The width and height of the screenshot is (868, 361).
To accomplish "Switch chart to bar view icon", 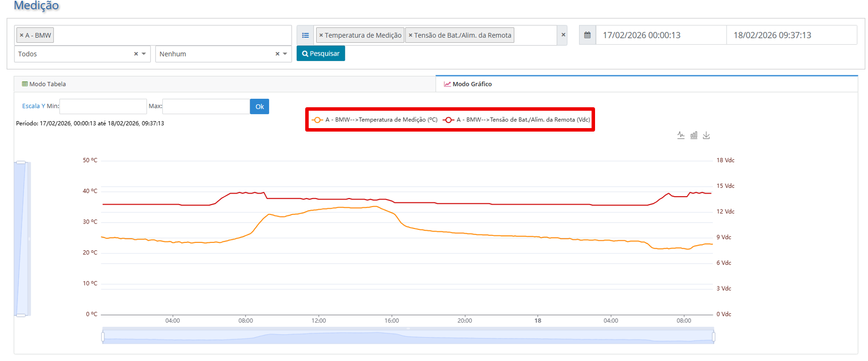I will click(694, 135).
